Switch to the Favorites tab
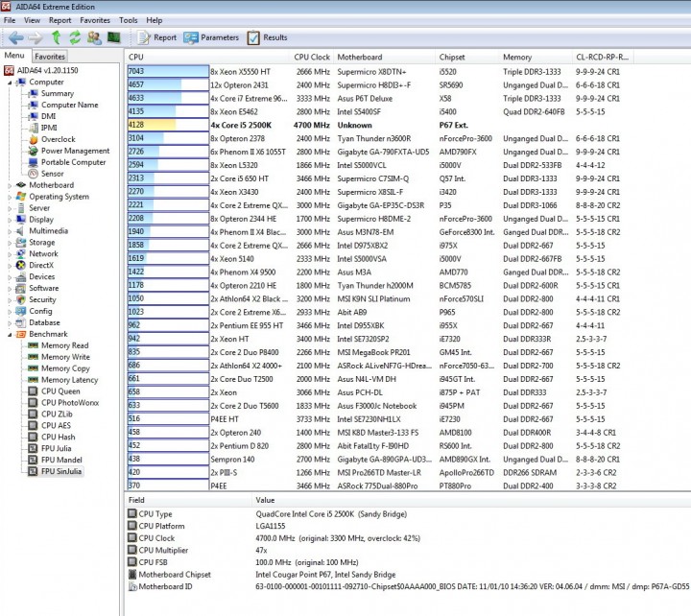The height and width of the screenshot is (616, 691). (50, 57)
